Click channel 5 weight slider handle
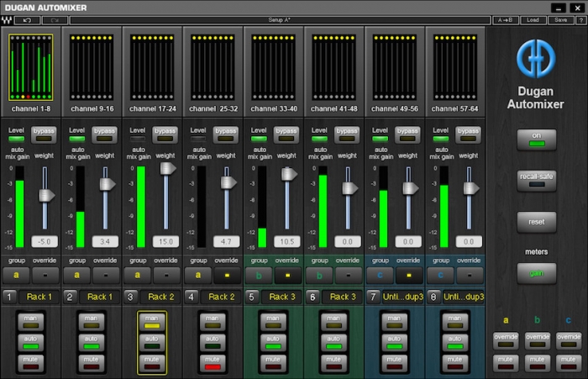Viewport: 588px width, 379px height. 289,174
